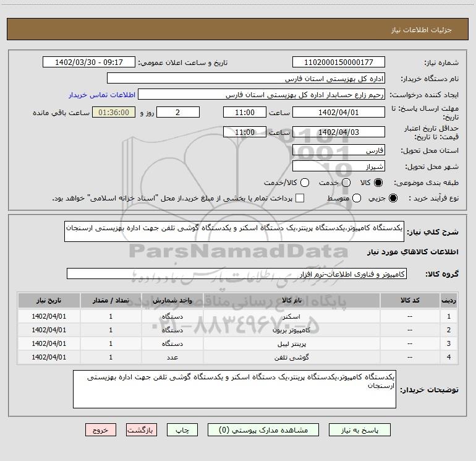Select the متوسط purchase type radio
Viewport: 476px width, 461px height.
[357, 198]
